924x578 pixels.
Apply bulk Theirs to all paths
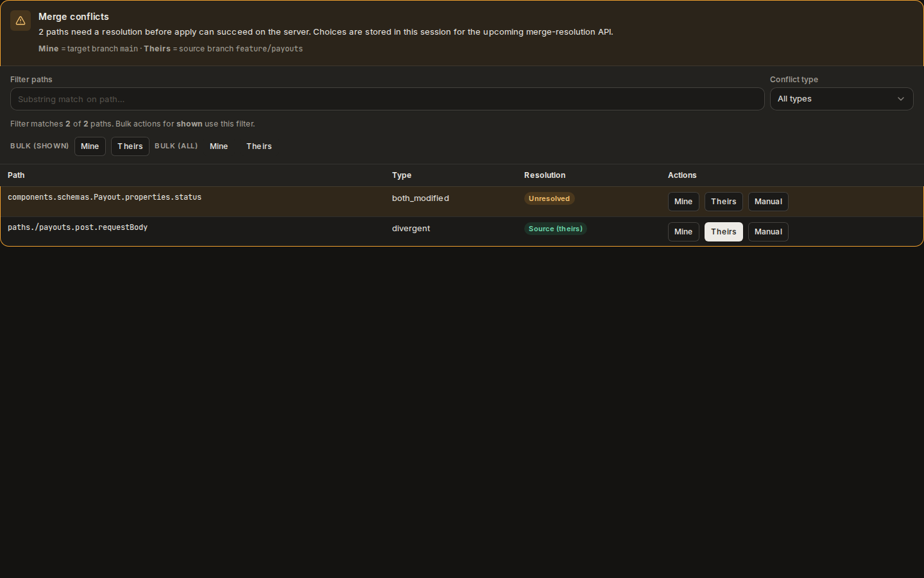259,146
